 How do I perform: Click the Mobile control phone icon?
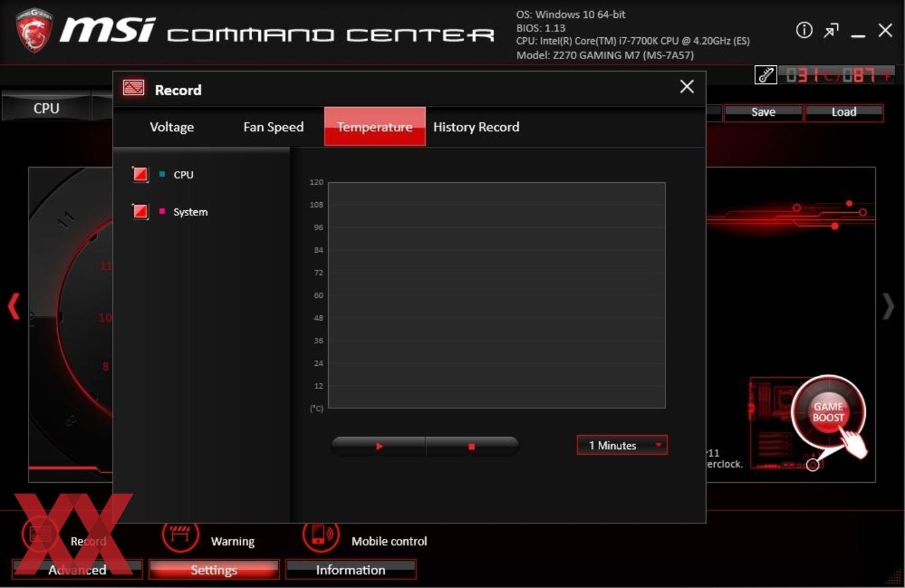[x=321, y=535]
